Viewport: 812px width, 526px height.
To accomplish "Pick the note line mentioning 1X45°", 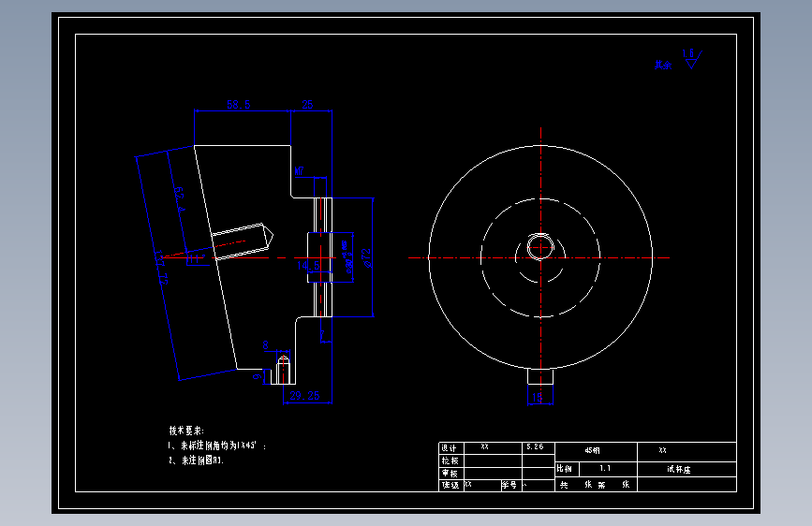I will [217, 446].
